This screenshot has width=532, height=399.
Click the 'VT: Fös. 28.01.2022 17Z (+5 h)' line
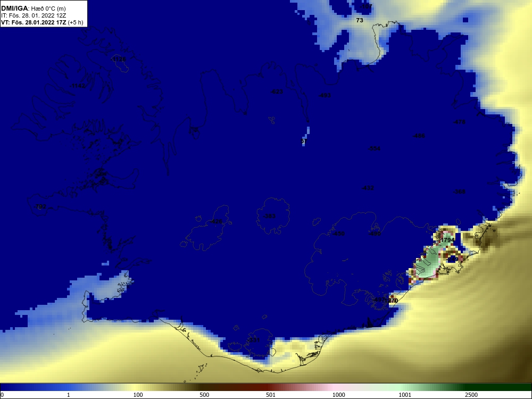point(41,22)
